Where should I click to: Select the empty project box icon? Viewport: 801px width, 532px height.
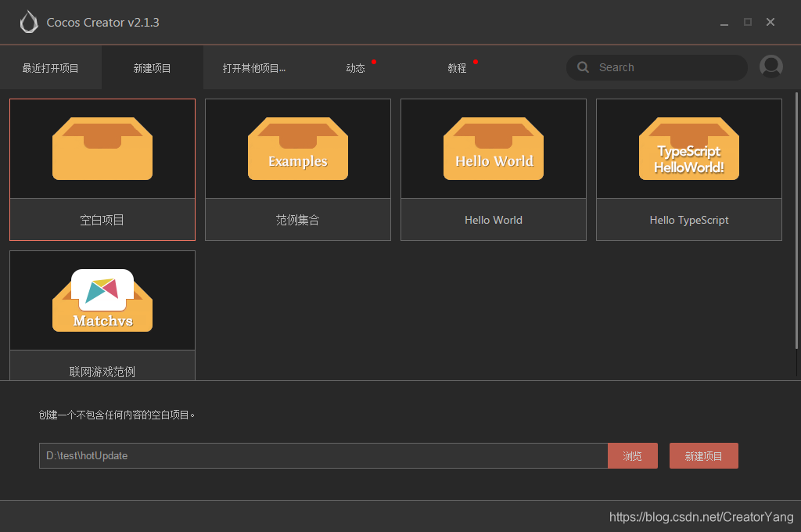tap(102, 148)
